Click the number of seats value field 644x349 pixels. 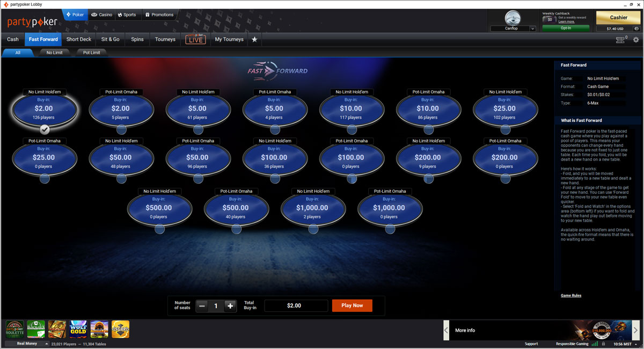coord(216,306)
